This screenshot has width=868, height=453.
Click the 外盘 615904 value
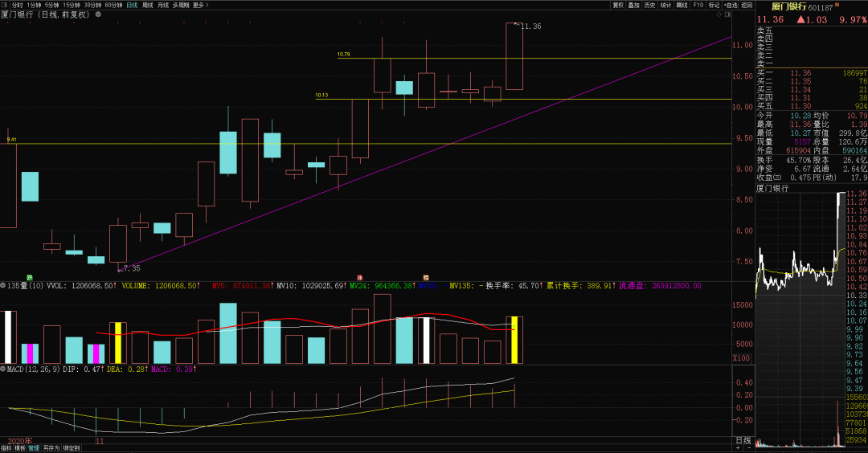coord(798,150)
